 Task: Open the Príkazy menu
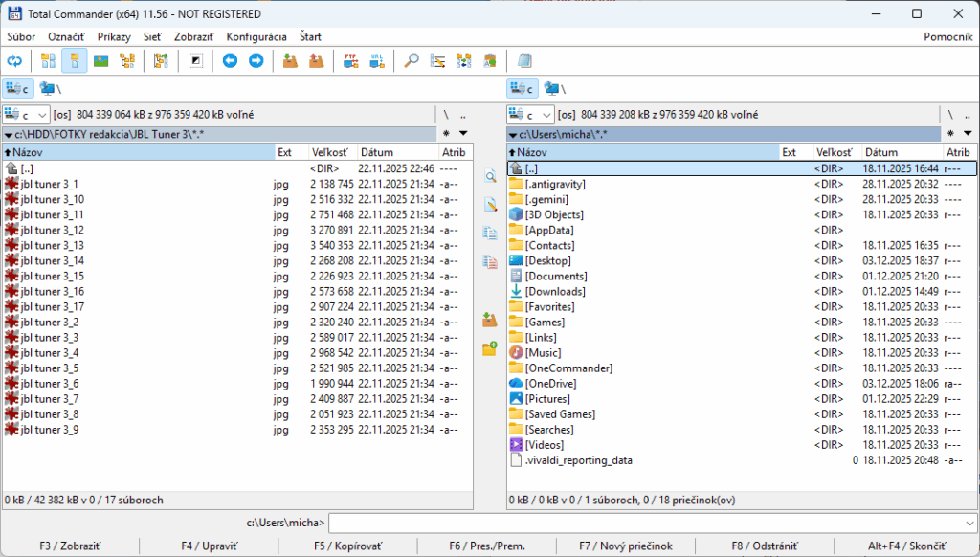pyautogui.click(x=114, y=36)
